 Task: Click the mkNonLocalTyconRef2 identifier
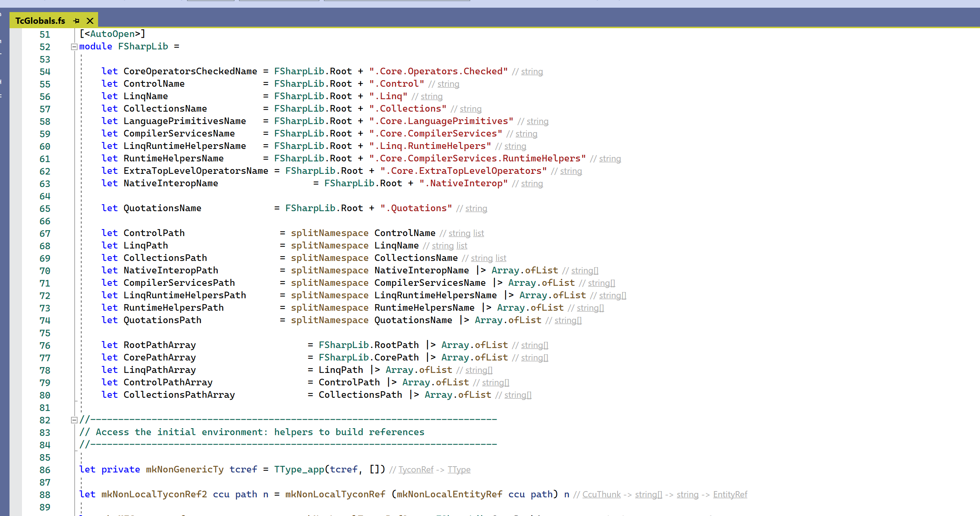coord(154,494)
